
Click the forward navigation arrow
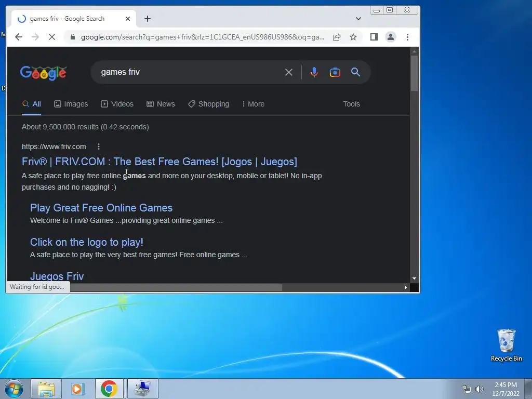pyautogui.click(x=35, y=37)
